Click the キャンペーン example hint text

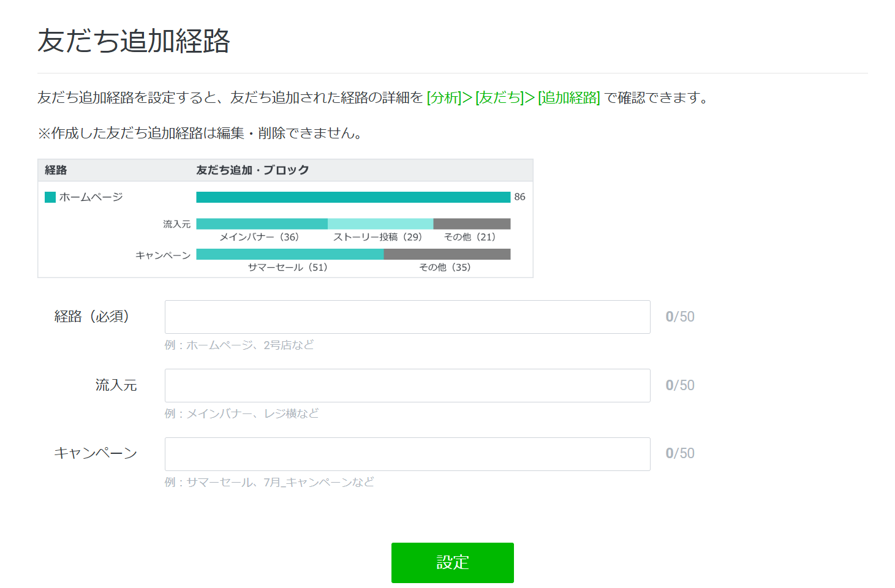click(x=269, y=483)
